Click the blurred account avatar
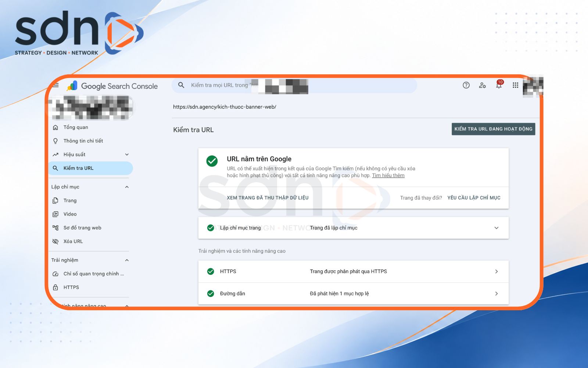Viewport: 588px width, 368px height. click(x=533, y=86)
